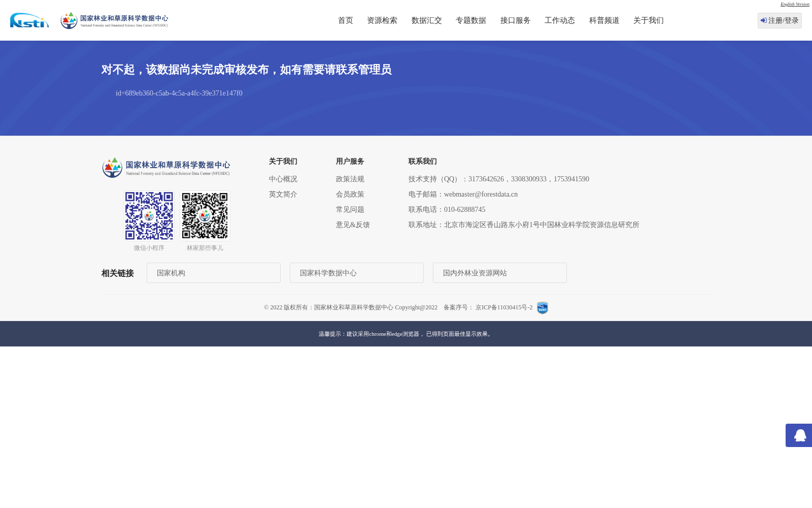Open 中心概况 link

(283, 179)
